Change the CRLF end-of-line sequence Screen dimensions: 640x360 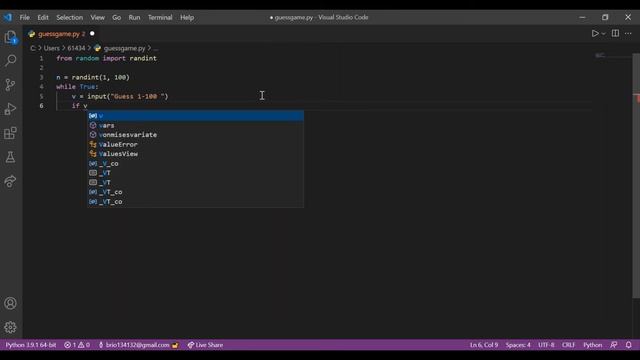[x=568, y=345]
